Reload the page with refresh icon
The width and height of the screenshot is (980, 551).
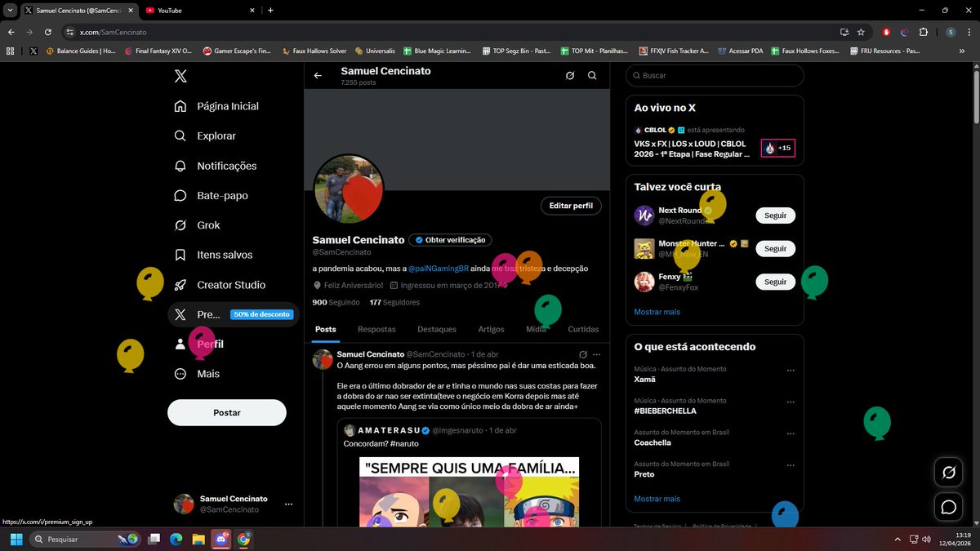[x=48, y=32]
